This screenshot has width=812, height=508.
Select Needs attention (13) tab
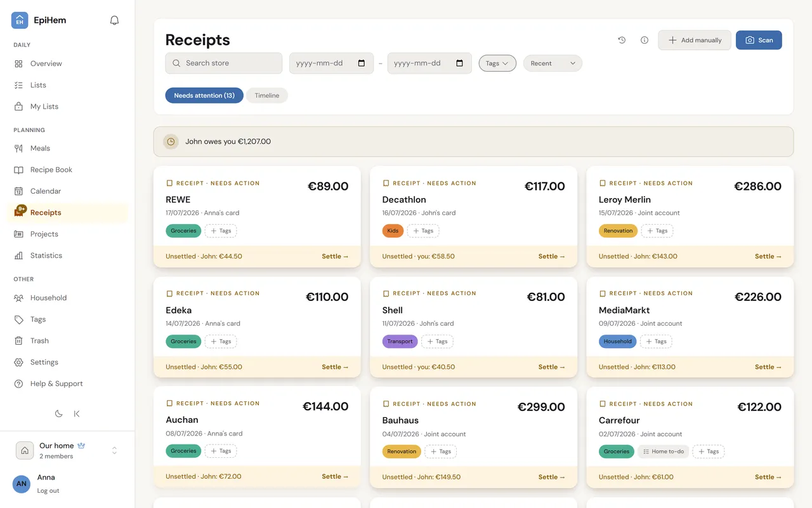(204, 95)
